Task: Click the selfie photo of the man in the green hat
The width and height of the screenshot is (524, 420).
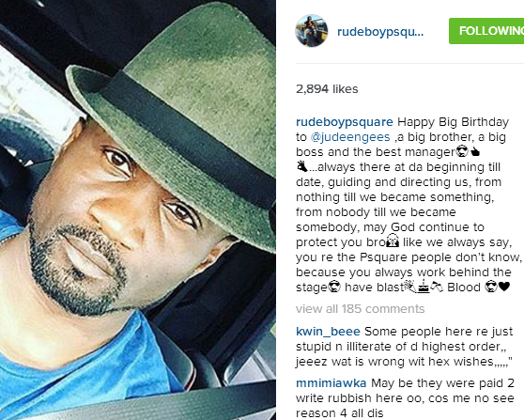Action: (x=138, y=210)
